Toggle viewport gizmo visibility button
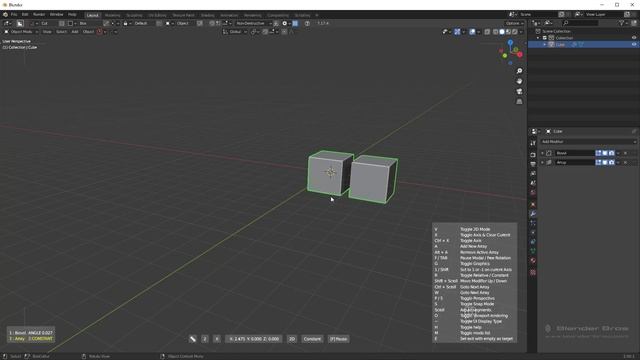 tap(457, 32)
